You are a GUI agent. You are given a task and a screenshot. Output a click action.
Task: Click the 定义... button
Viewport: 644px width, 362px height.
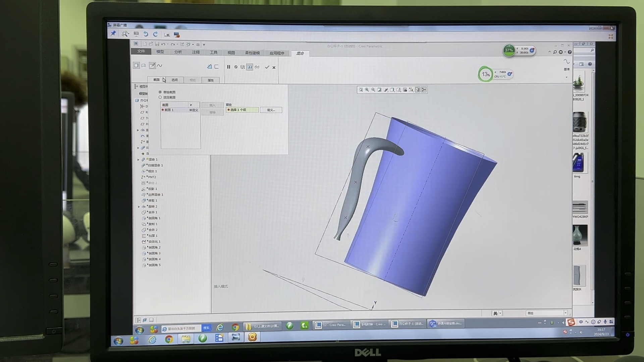tap(271, 110)
